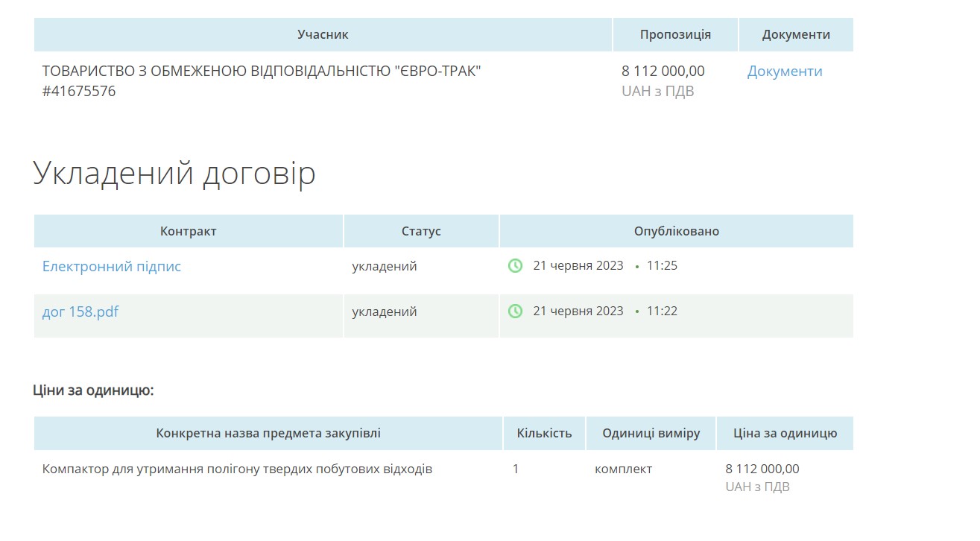This screenshot has width=980, height=541.
Task: Open the Документи link for ЄВРО-ТРАК
Action: (785, 72)
